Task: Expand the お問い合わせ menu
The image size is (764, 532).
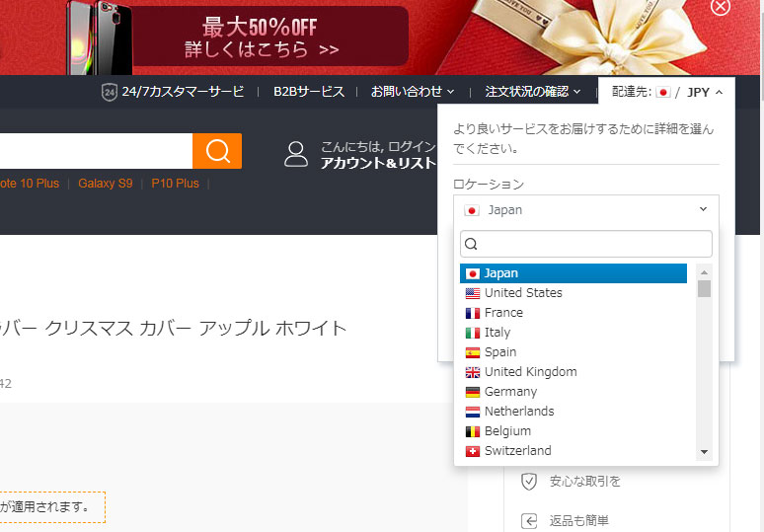Action: pyautogui.click(x=413, y=92)
